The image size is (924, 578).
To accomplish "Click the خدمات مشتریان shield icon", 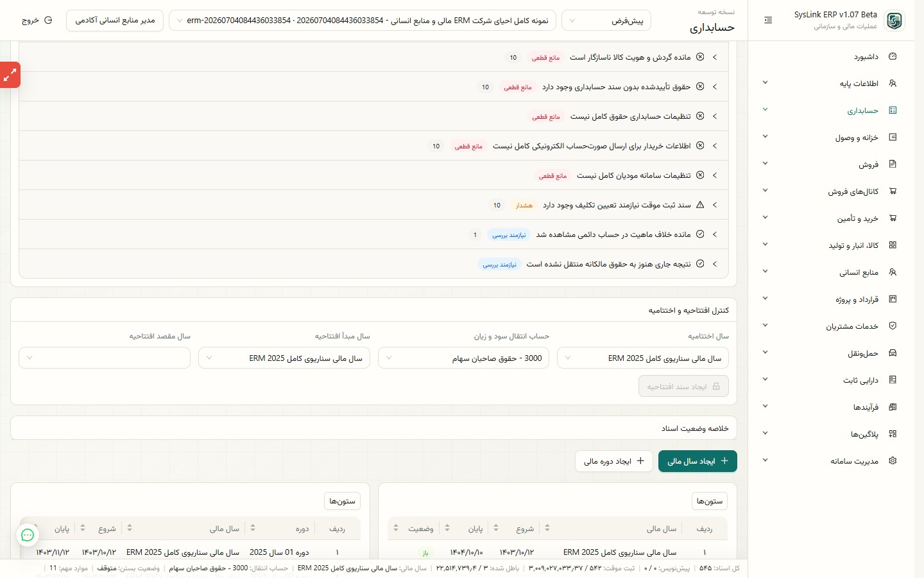I will pos(893,326).
